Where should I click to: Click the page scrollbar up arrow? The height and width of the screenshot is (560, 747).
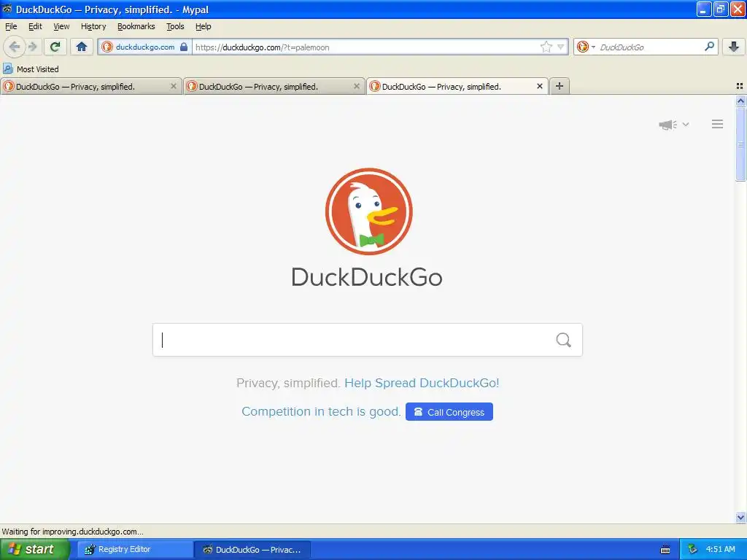pos(740,101)
